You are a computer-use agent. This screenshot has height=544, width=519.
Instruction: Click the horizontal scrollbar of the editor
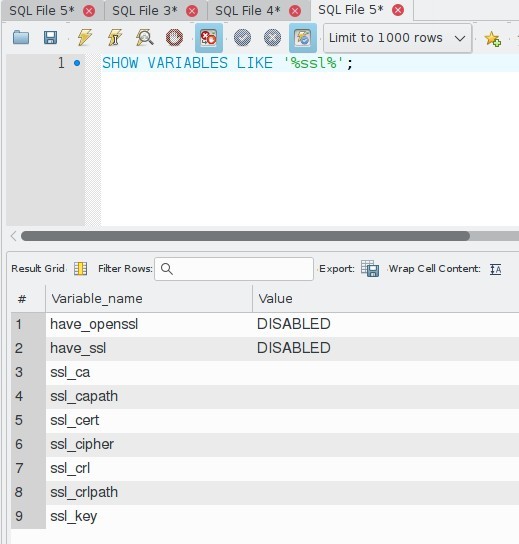pos(245,236)
